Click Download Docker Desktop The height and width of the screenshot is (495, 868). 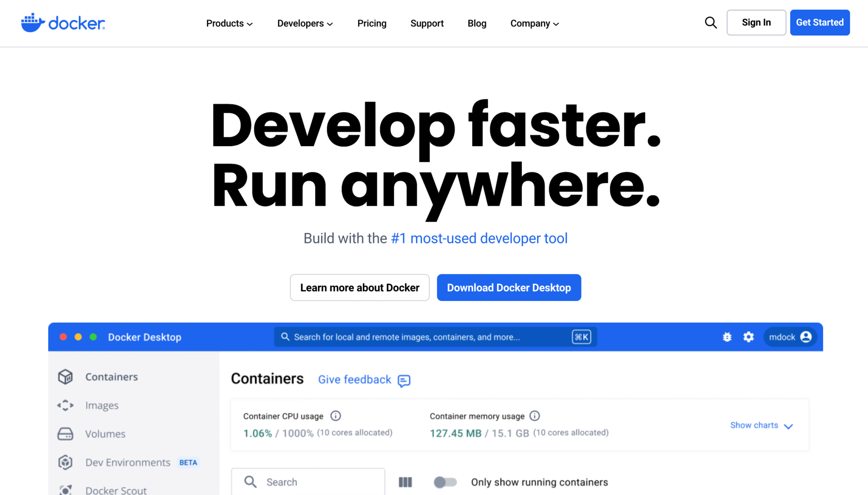(x=509, y=288)
